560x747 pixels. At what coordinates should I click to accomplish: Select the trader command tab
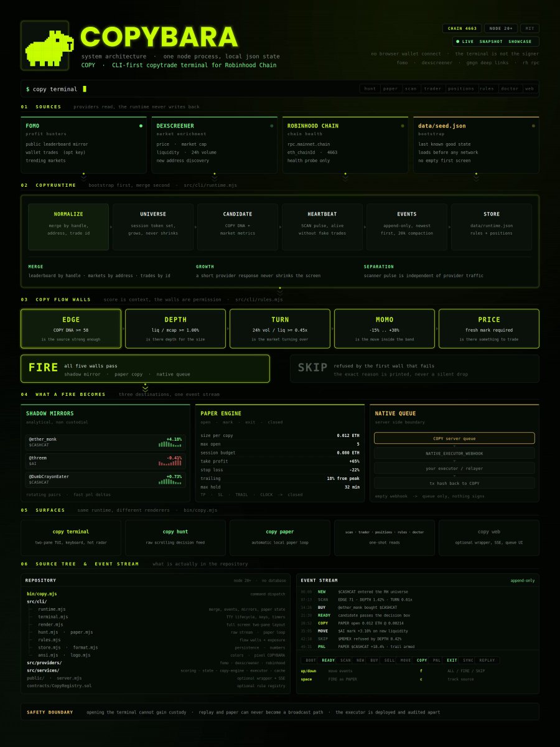point(432,88)
